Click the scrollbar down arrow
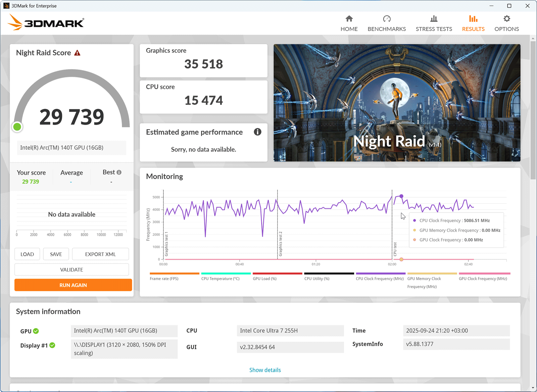The height and width of the screenshot is (392, 537). (x=533, y=388)
